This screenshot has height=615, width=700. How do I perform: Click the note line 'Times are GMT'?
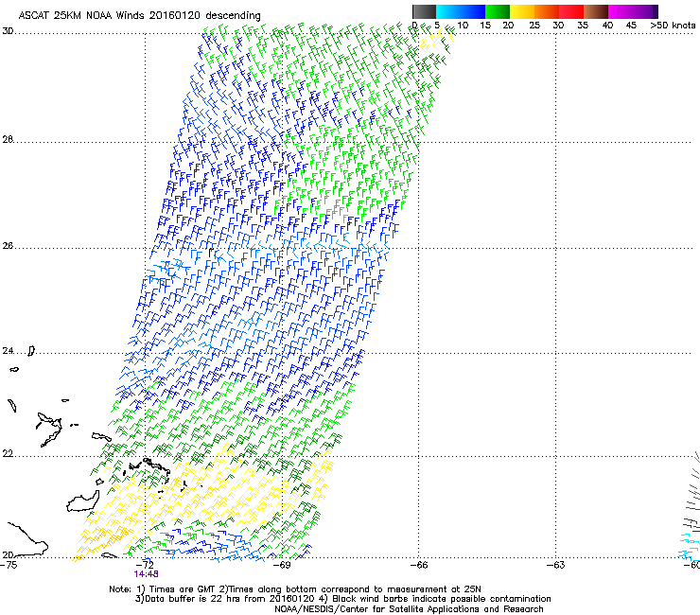click(183, 589)
